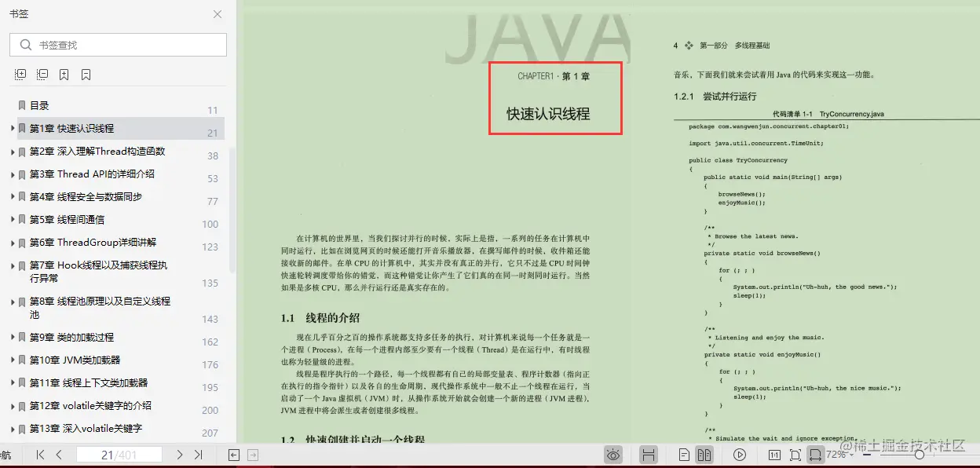
Task: Start auto-scroll with the play icon
Action: point(739,454)
